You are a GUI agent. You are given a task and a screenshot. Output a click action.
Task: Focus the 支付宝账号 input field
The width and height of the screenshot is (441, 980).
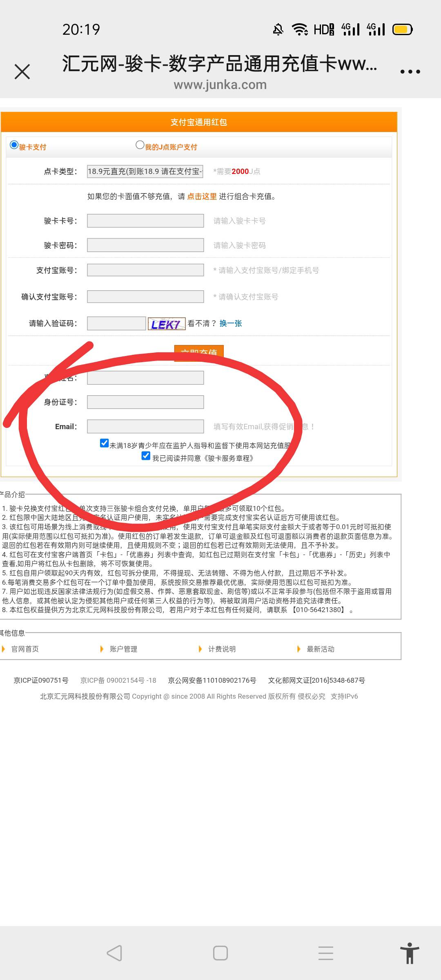coord(145,270)
